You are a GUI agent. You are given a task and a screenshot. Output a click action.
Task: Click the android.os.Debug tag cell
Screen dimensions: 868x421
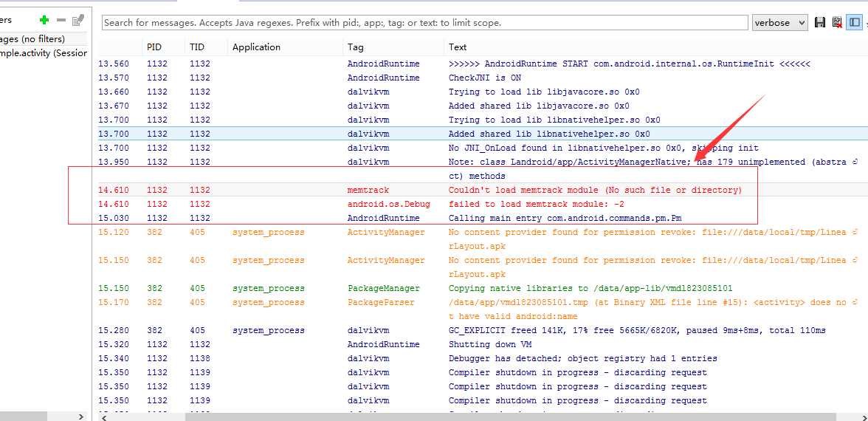tap(388, 204)
